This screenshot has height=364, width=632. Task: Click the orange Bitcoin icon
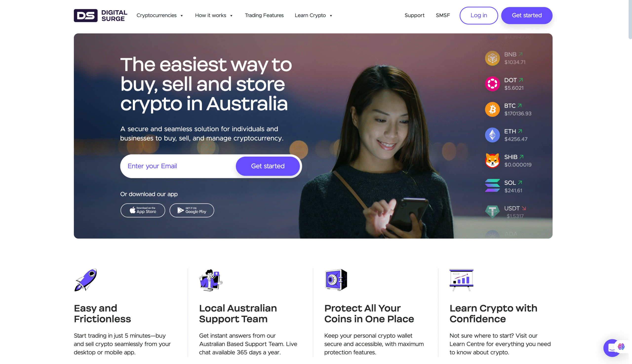click(x=492, y=110)
